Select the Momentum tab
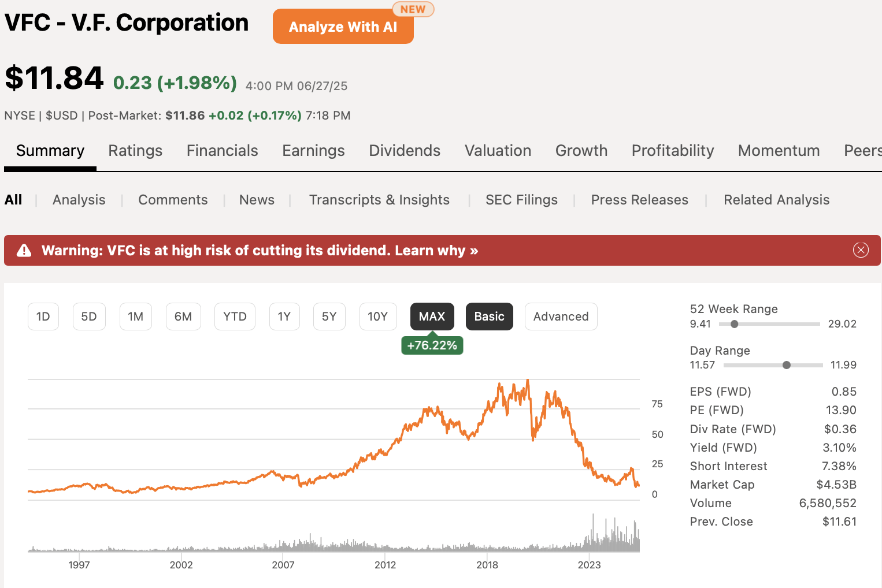882x588 pixels. coord(779,151)
